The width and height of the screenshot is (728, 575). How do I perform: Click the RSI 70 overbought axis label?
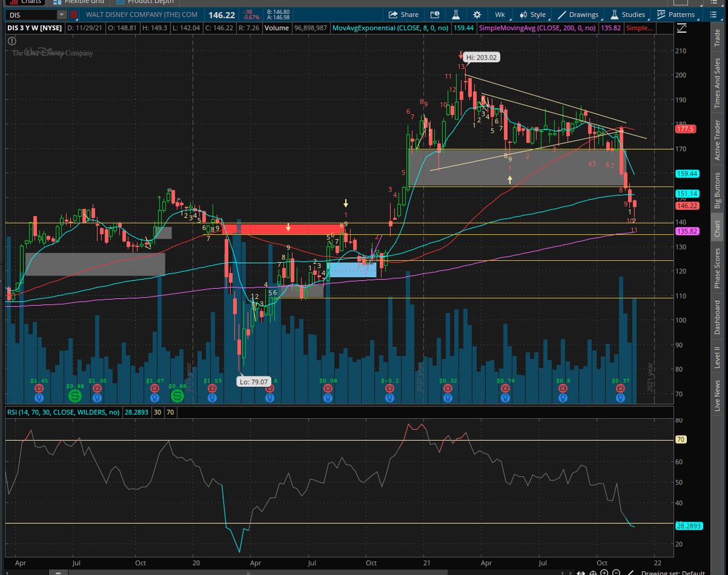[x=681, y=439]
